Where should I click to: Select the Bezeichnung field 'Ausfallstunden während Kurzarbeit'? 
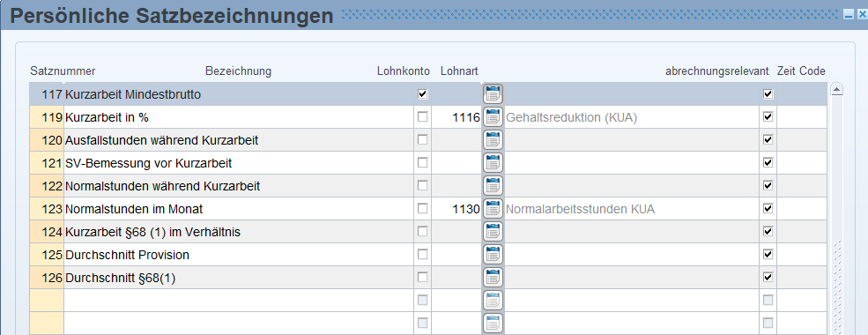pos(239,140)
